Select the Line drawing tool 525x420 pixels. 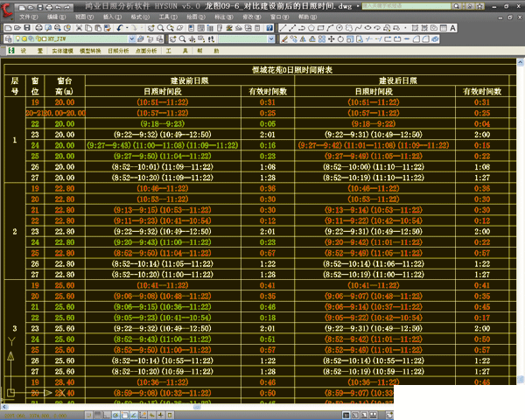pyautogui.click(x=283, y=28)
